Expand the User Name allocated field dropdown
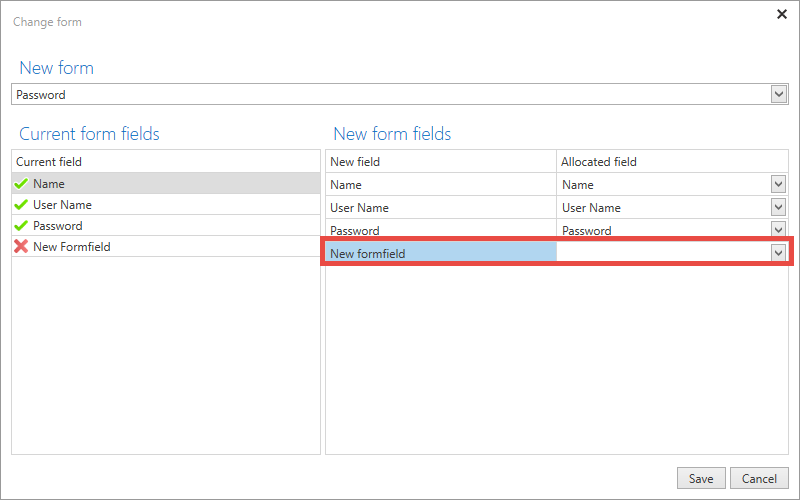800x500 pixels. [x=778, y=207]
